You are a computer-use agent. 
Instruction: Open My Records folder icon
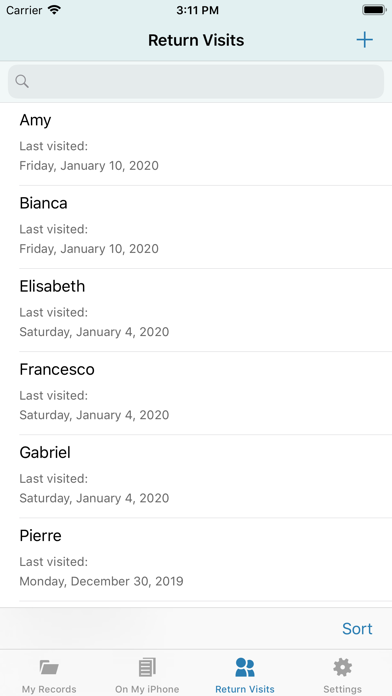[x=49, y=667]
